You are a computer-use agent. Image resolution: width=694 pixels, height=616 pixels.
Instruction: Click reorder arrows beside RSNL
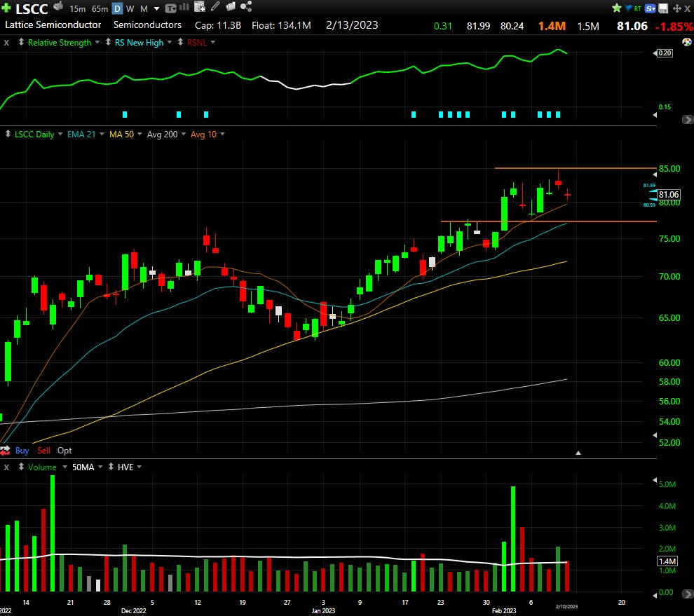[x=180, y=42]
